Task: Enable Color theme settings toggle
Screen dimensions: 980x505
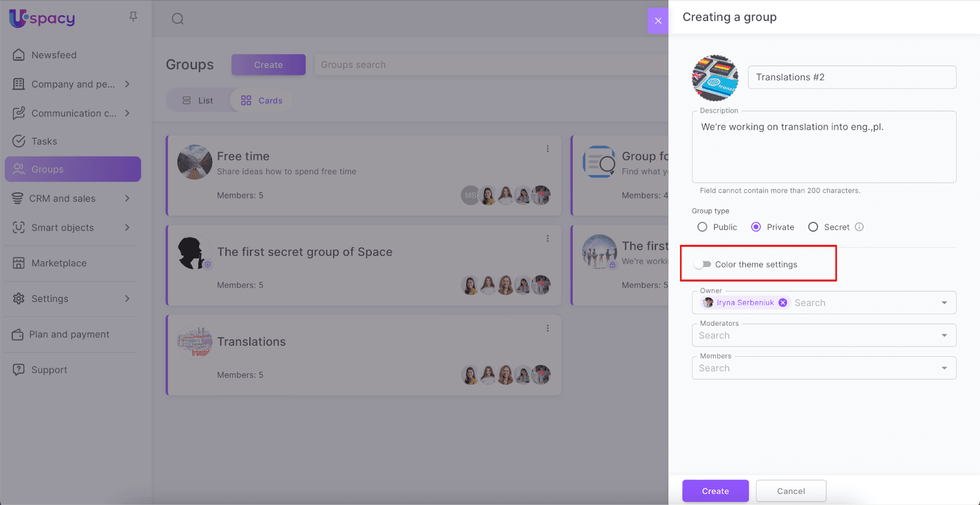Action: click(703, 264)
